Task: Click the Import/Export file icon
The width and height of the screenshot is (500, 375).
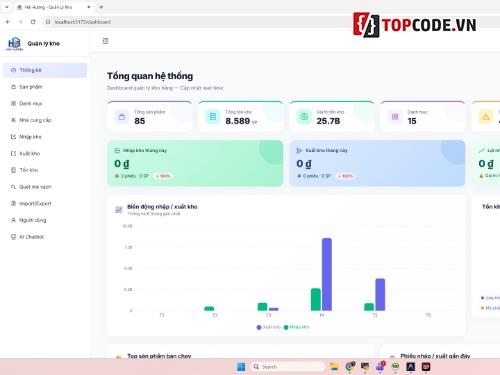Action: [13, 203]
